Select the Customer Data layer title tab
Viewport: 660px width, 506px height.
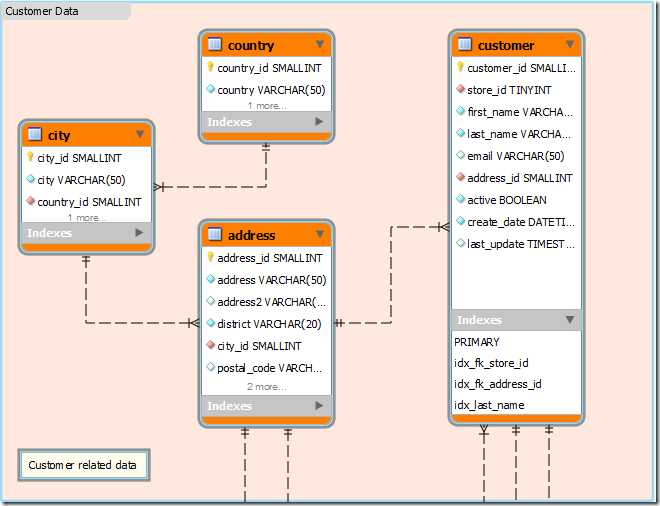pyautogui.click(x=65, y=11)
